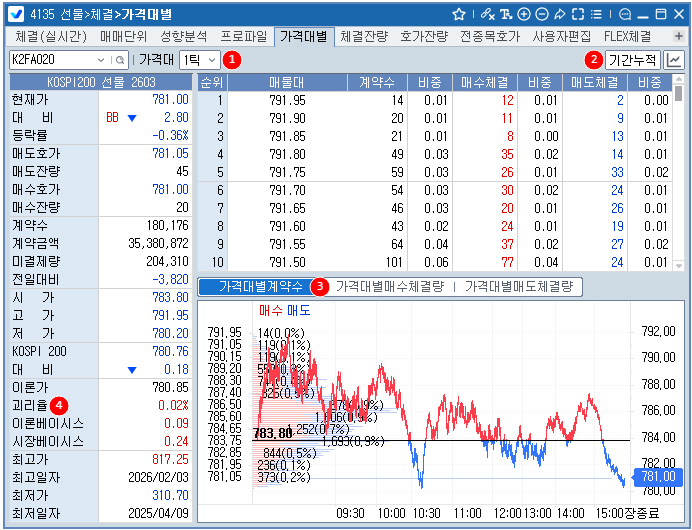Image resolution: width=692 pixels, height=530 pixels.
Task: Switch chart to 가격대별매도체결량
Action: point(518,287)
